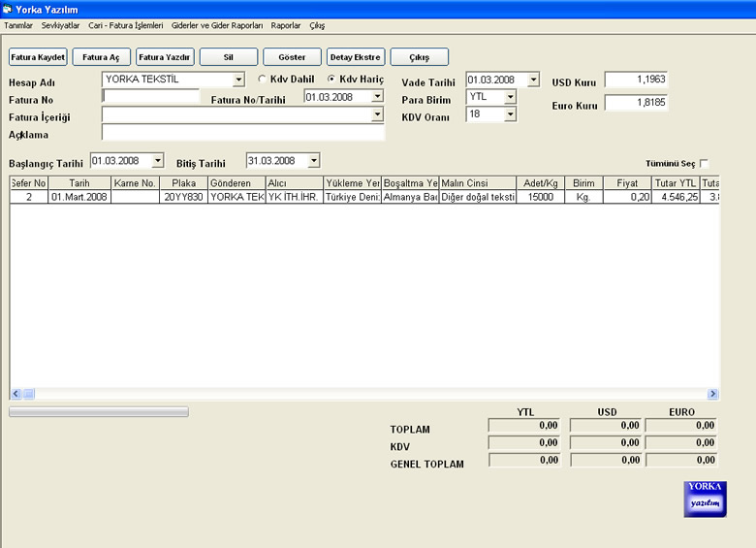Click the Tutar YTL column header
This screenshot has width=756, height=548.
676,183
